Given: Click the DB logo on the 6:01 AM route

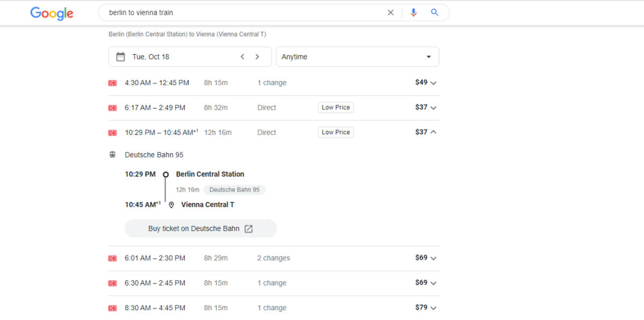Looking at the screenshot, I should coord(112,258).
